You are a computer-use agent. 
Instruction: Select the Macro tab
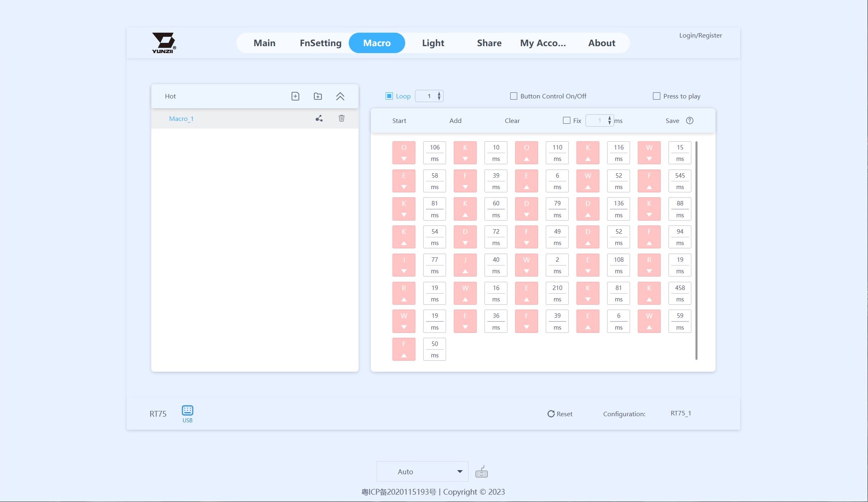[377, 43]
